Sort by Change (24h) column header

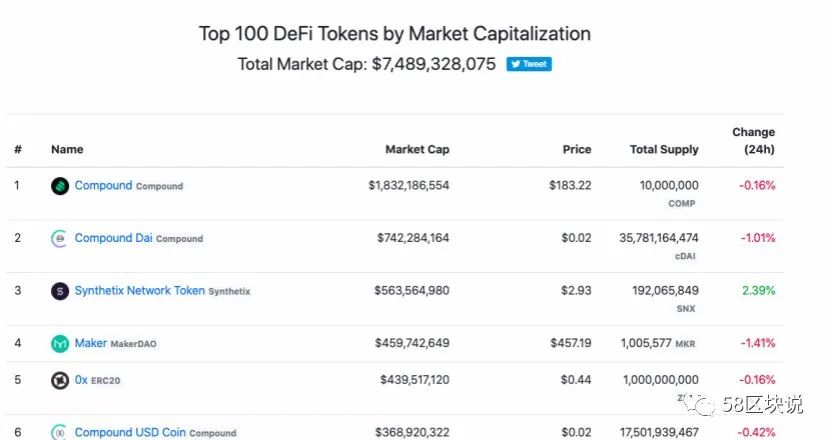(753, 141)
